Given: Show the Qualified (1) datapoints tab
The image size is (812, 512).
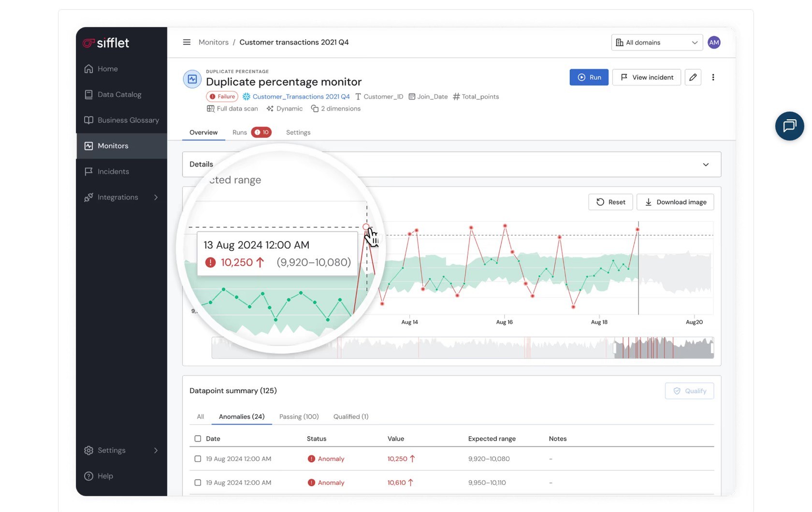Looking at the screenshot, I should pyautogui.click(x=351, y=416).
